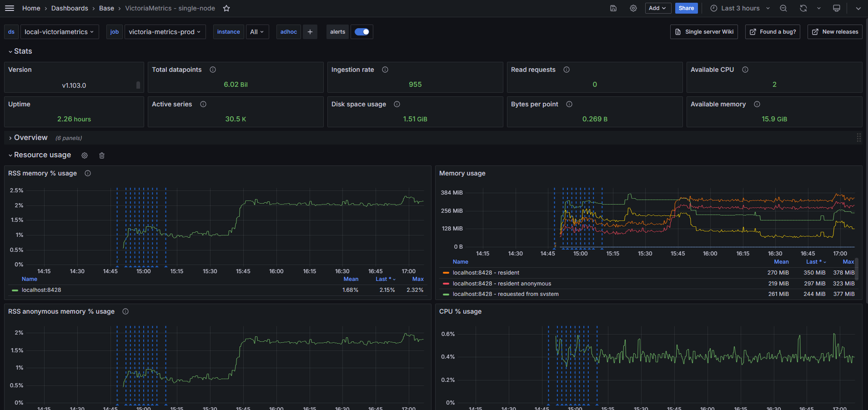
Task: Show Disk space usage info icon
Action: [x=397, y=104]
